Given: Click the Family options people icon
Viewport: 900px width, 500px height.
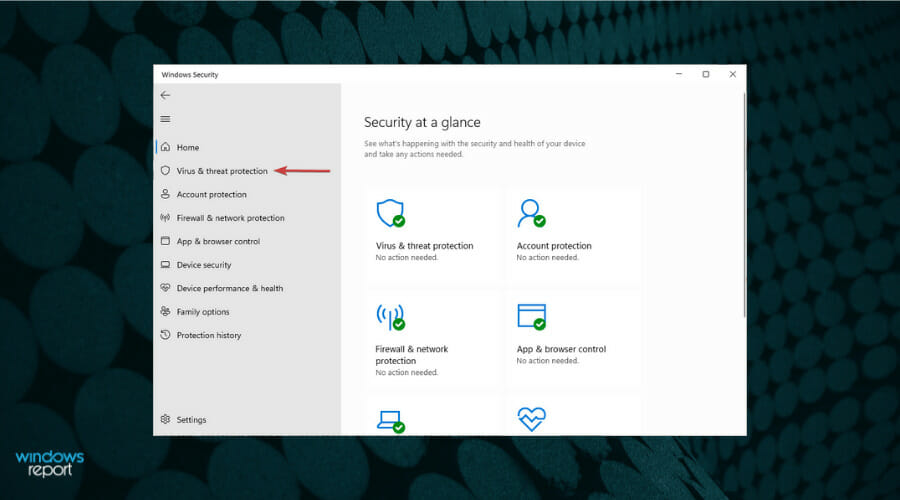Looking at the screenshot, I should pyautogui.click(x=165, y=311).
